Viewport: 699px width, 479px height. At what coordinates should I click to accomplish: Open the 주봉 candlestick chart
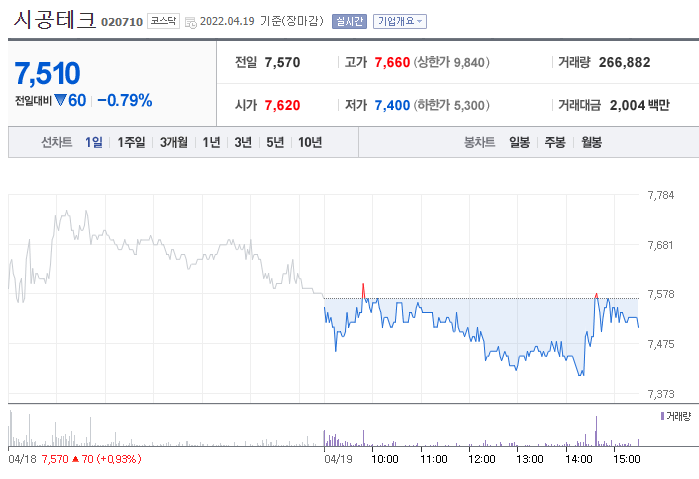pos(555,142)
